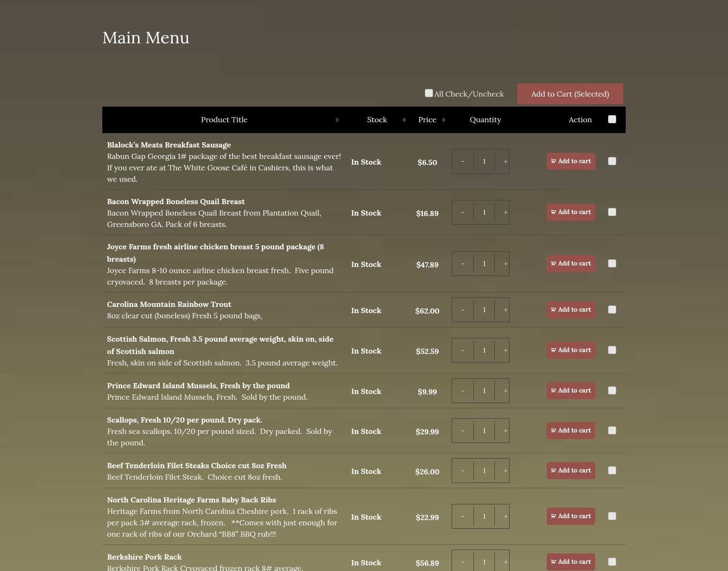Viewport: 728px width, 571px height.
Task: Edit quantity field for Joyce Farms chicken
Action: 484,264
